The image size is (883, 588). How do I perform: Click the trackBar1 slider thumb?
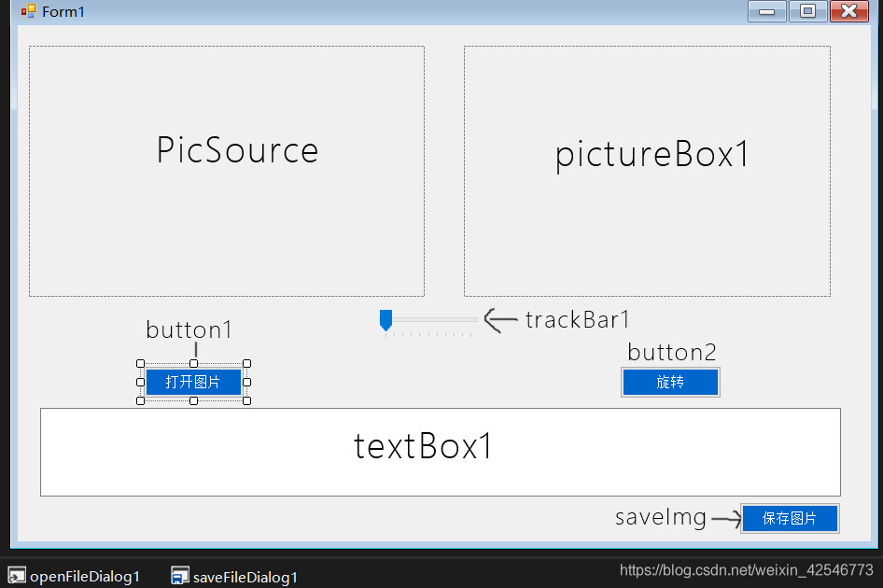[385, 320]
